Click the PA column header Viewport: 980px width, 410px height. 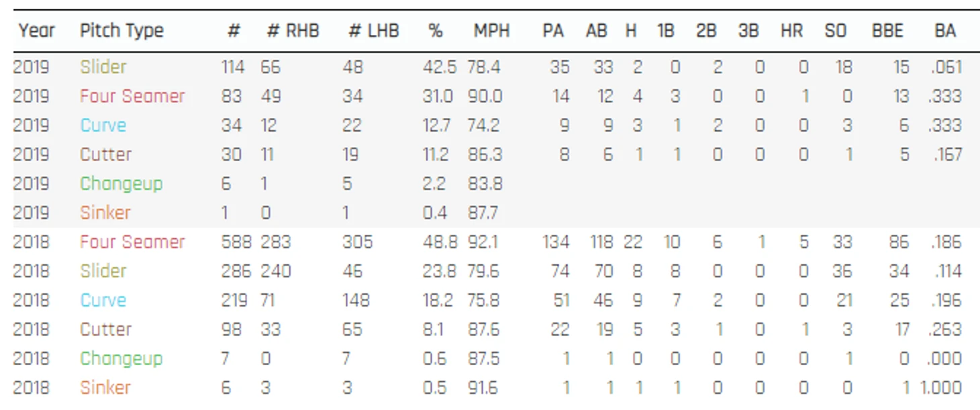click(x=553, y=31)
